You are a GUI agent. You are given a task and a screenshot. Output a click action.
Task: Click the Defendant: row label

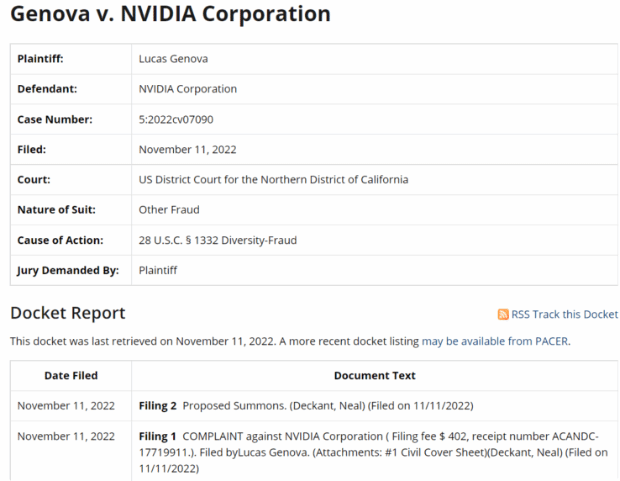pyautogui.click(x=47, y=89)
